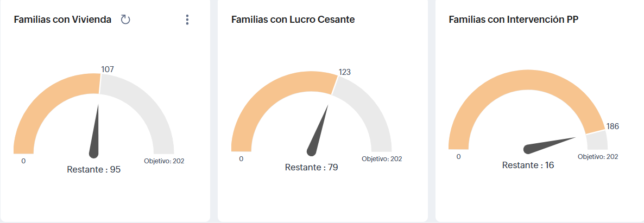Click the "Restante : 95" text
The image size is (644, 223).
tap(93, 169)
